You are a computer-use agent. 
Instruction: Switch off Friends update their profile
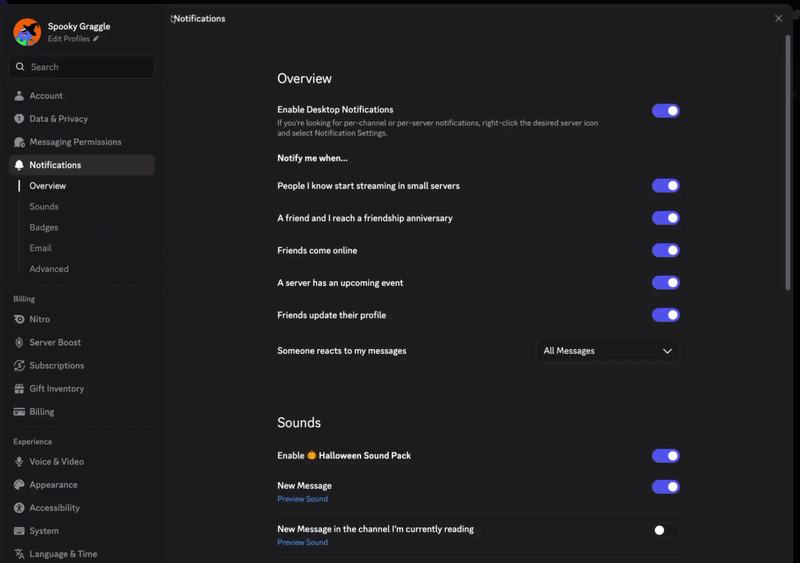(x=665, y=315)
